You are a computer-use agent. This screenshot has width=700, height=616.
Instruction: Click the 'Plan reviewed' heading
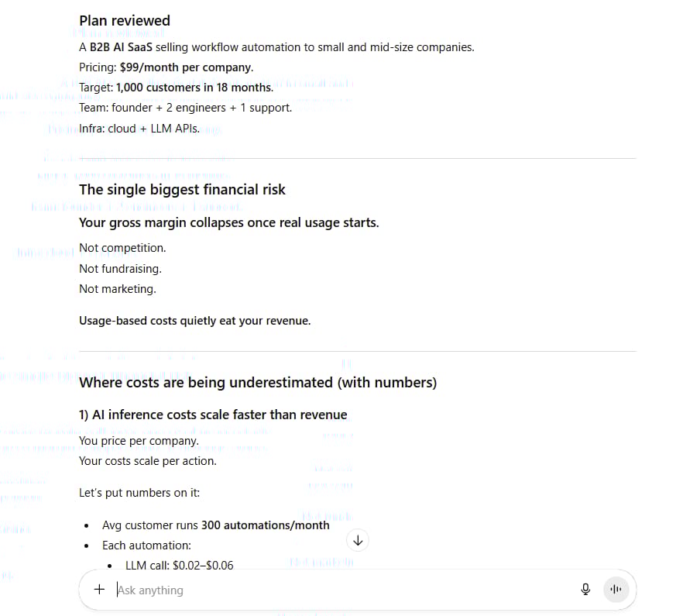point(124,21)
